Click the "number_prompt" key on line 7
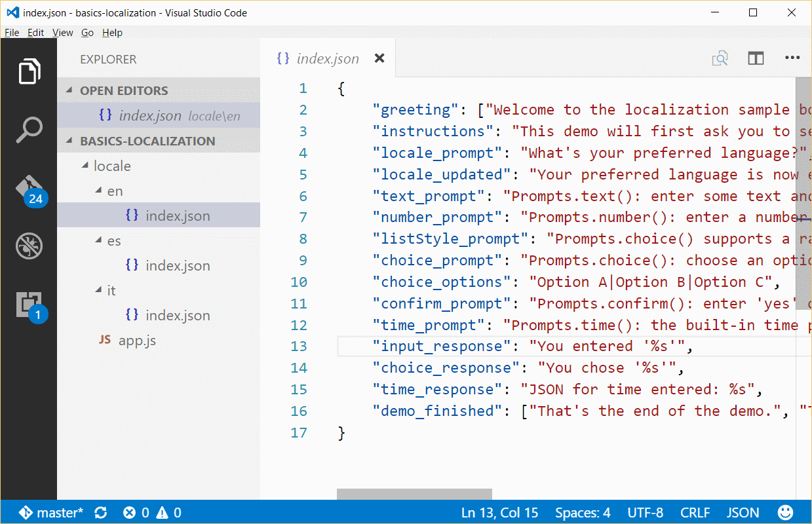 pyautogui.click(x=438, y=217)
